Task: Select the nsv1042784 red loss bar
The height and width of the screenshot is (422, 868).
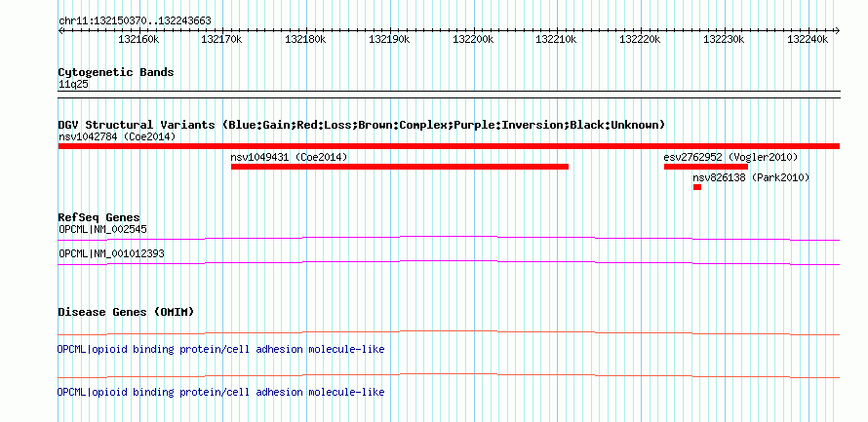Action: coord(449,146)
